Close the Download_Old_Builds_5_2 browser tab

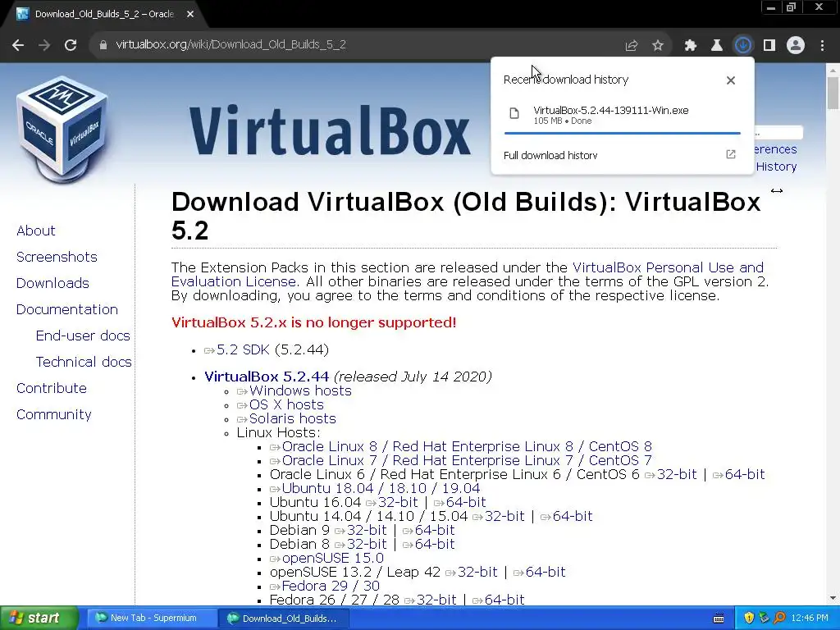pyautogui.click(x=190, y=14)
